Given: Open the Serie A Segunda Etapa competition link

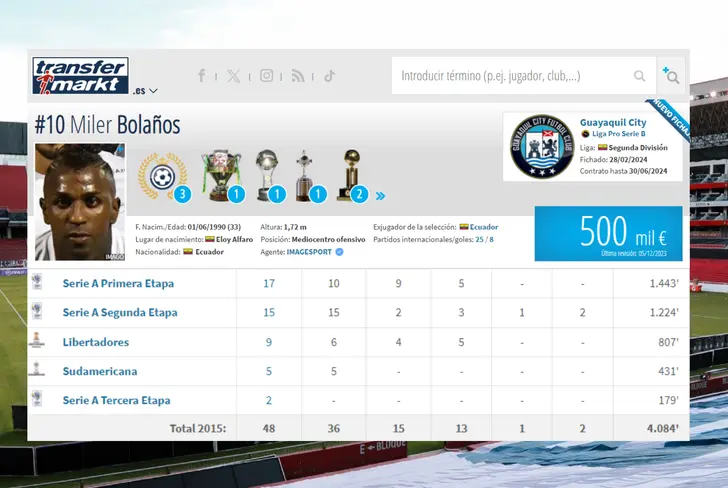Looking at the screenshot, I should point(120,312).
